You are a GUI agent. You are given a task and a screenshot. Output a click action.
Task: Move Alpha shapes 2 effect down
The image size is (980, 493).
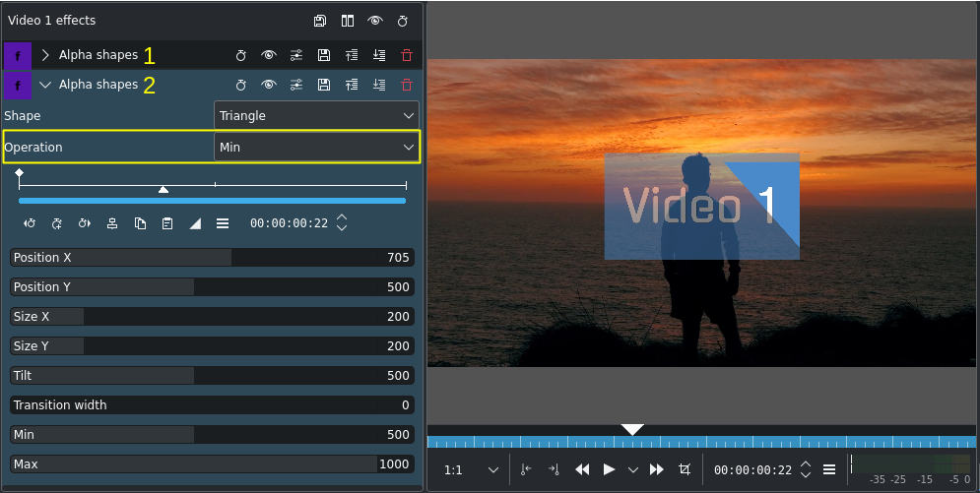379,85
